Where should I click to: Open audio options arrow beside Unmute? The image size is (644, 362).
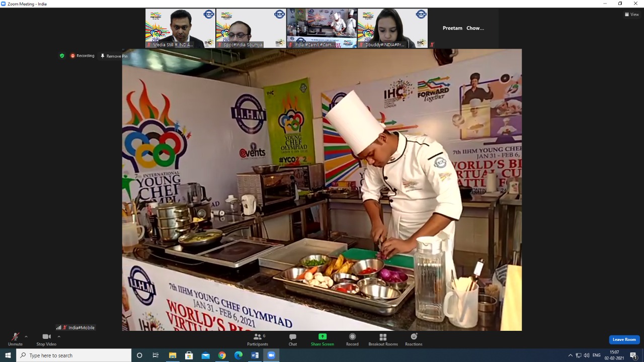[26, 337]
